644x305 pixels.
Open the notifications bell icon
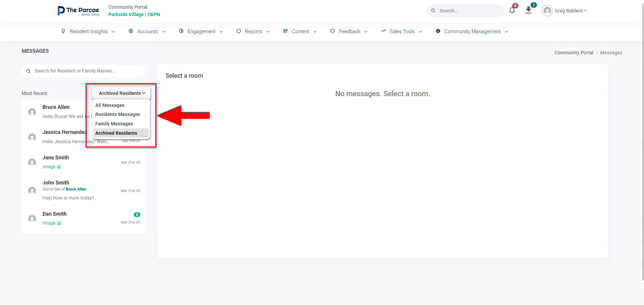512,10
